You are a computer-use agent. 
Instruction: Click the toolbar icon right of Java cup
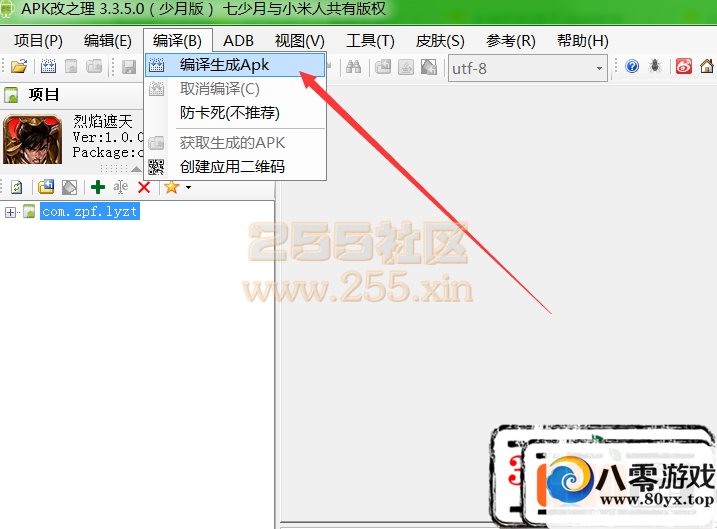point(428,67)
